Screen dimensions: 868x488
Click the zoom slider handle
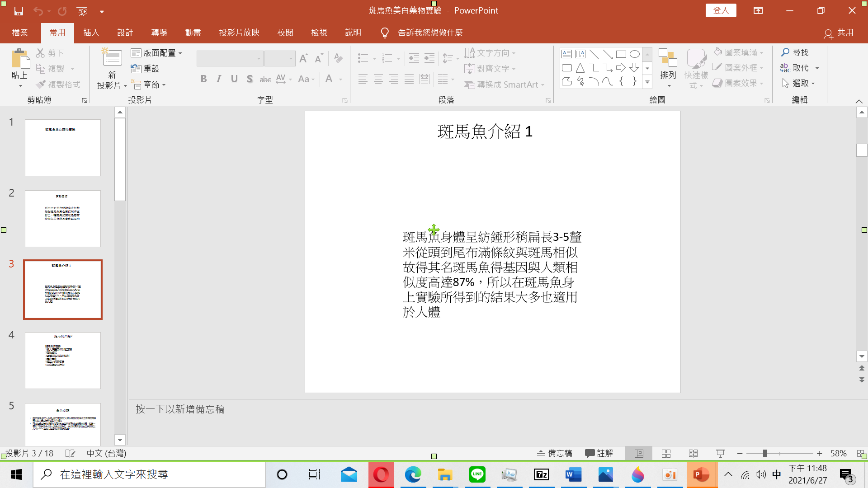(764, 453)
